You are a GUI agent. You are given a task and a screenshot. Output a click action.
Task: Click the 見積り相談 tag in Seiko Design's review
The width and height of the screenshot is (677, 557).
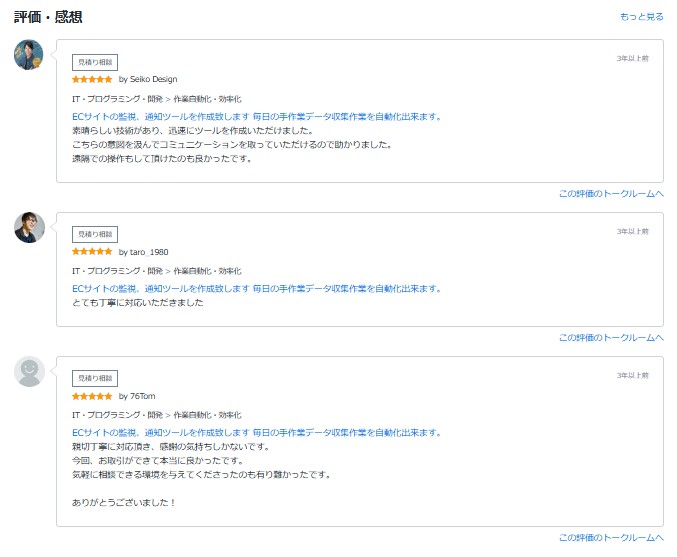tap(95, 62)
